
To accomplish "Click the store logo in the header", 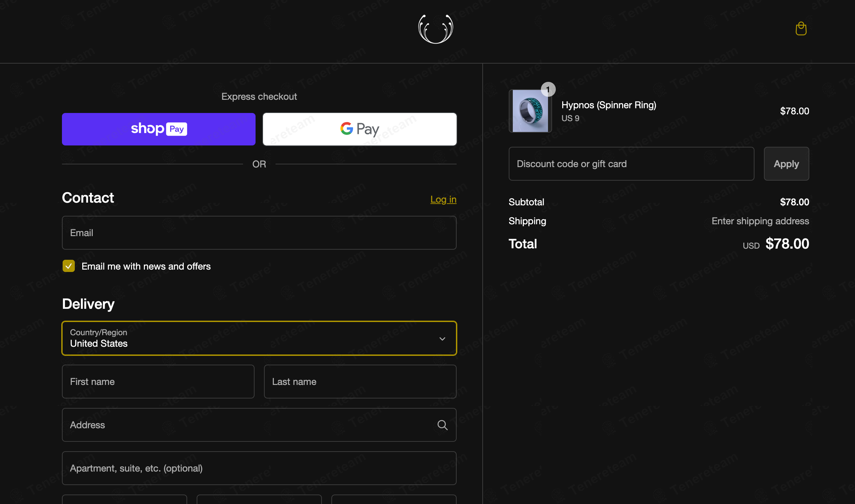I will pos(435,29).
